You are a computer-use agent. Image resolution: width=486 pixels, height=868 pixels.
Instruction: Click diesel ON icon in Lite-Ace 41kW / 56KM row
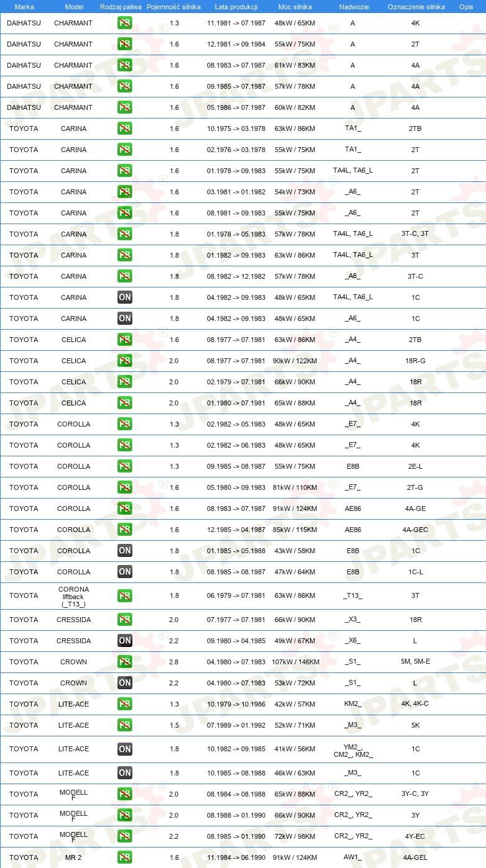click(x=125, y=749)
